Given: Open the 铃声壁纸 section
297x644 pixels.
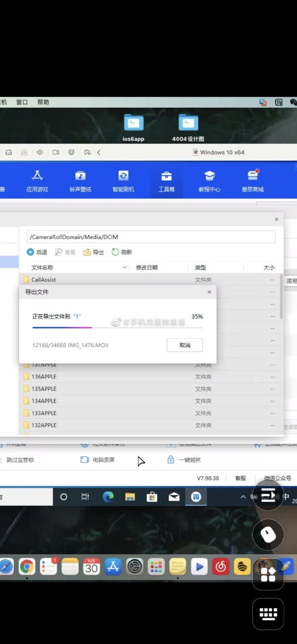Looking at the screenshot, I should coord(80,182).
